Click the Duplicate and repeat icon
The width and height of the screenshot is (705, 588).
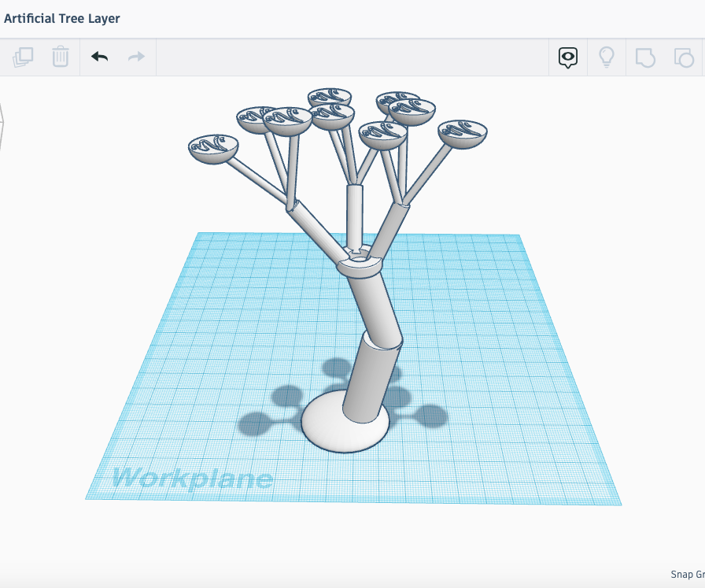(x=24, y=57)
